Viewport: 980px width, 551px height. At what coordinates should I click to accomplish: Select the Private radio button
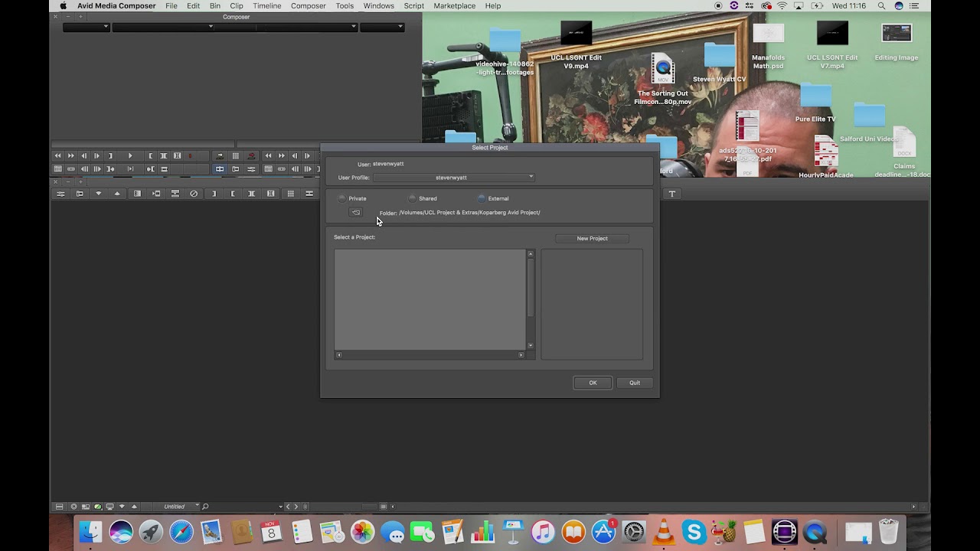[342, 198]
